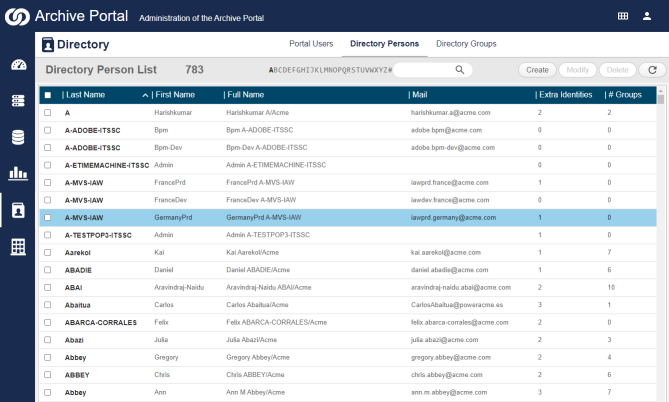
Task: Switch to Directory Persons tab
Action: pyautogui.click(x=384, y=44)
